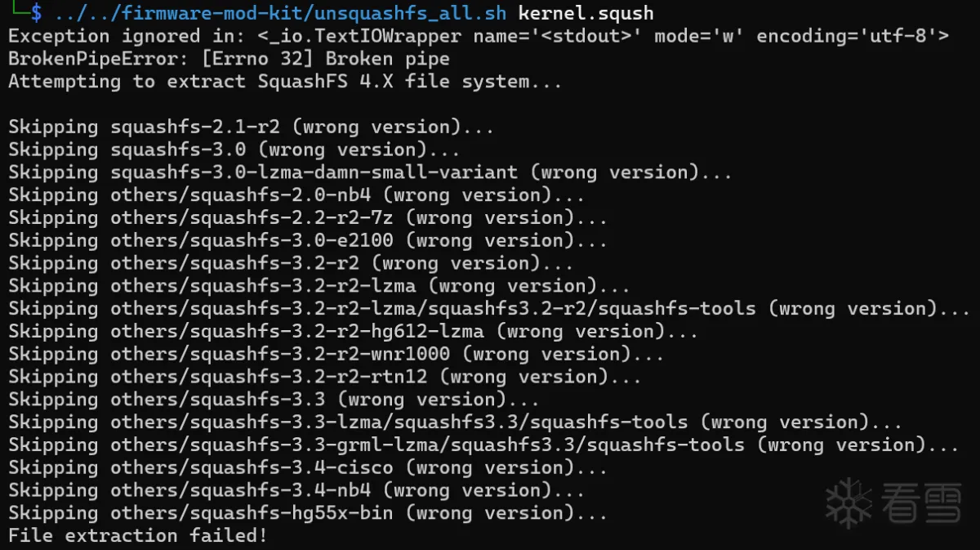980x550 pixels.
Task: Click the snowflake watermark logo
Action: click(849, 503)
